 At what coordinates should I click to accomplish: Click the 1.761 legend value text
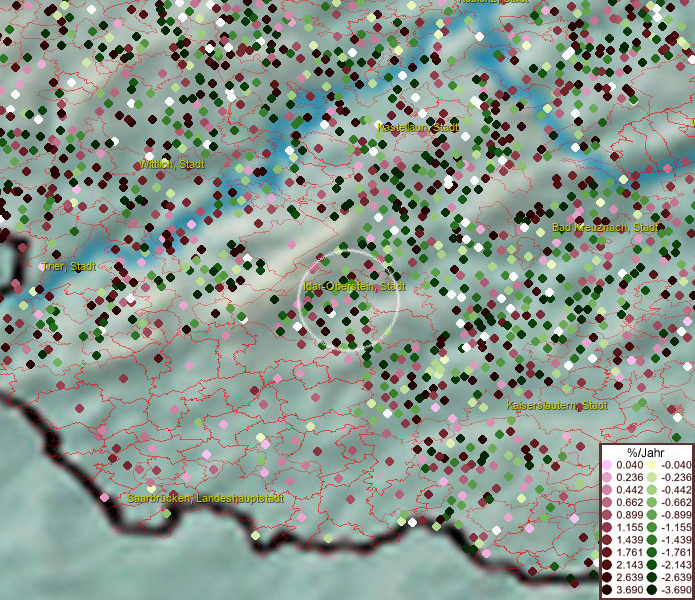point(629,553)
